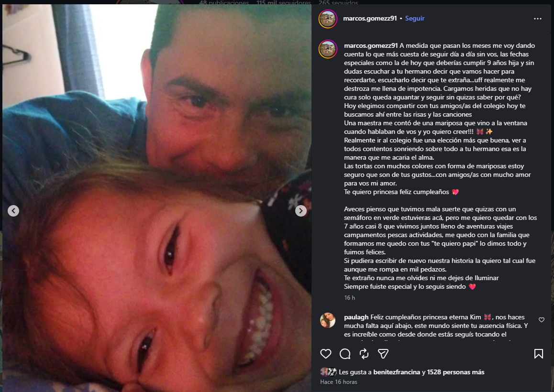Open paulagh's profile avatar
The width and height of the screenshot is (554, 392).
tap(328, 320)
